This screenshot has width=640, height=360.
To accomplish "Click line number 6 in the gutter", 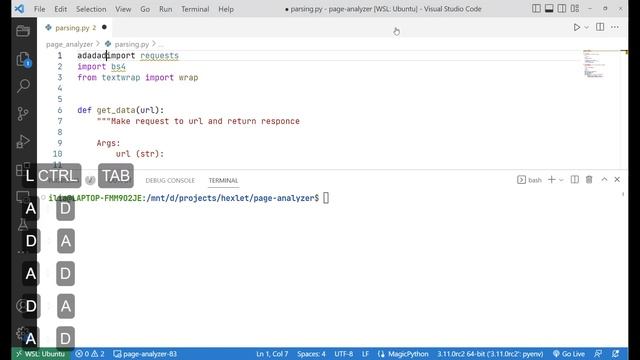I will 60,110.
